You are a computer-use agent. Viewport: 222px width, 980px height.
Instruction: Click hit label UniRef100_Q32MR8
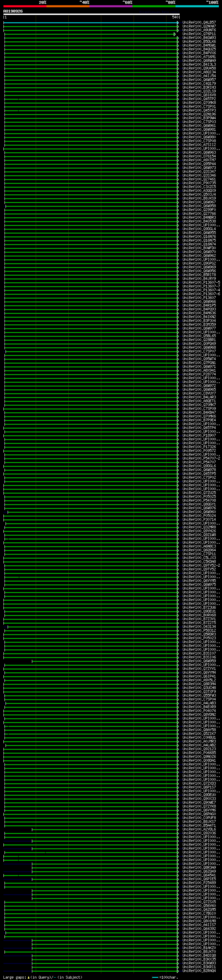199,527
